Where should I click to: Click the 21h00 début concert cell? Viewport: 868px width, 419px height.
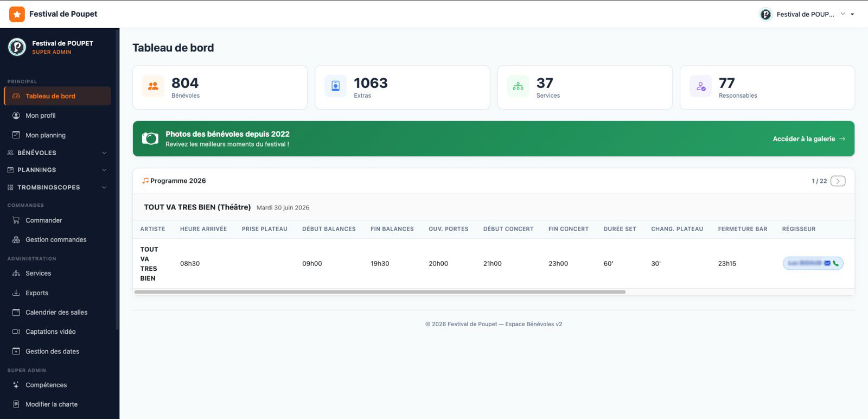(493, 264)
